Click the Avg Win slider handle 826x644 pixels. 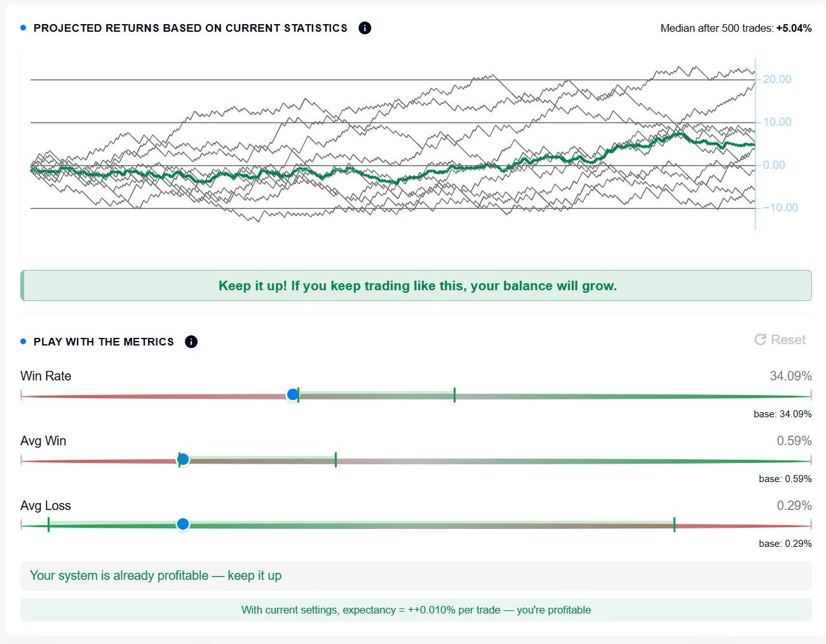coord(183,459)
